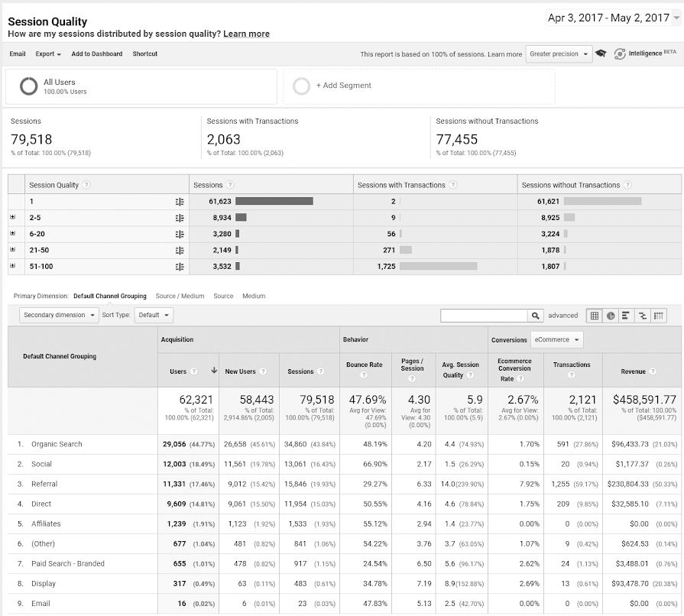The height and width of the screenshot is (616, 684).
Task: Click the graduation cap education icon
Action: point(601,53)
